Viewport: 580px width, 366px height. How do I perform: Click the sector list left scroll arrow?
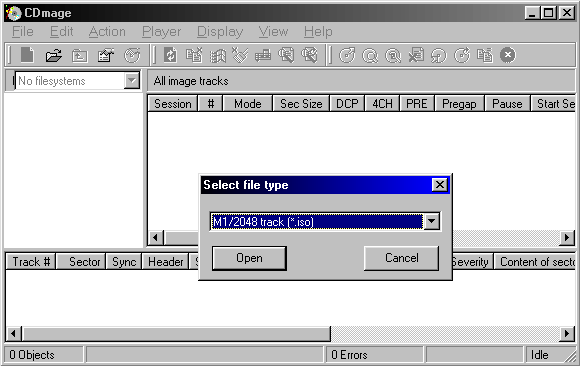(13, 333)
